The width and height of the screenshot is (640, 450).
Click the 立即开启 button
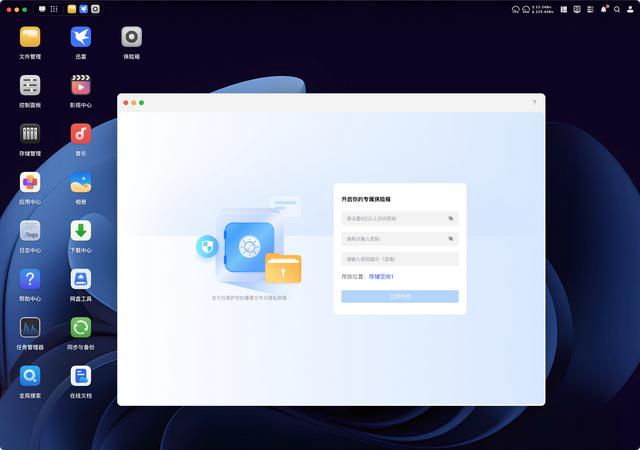click(400, 296)
